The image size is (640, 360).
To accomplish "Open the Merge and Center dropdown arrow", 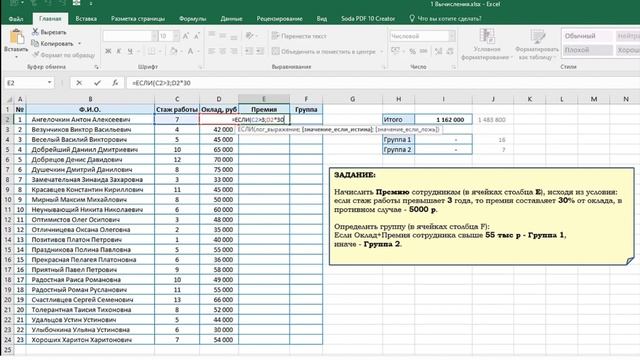I will [382, 51].
